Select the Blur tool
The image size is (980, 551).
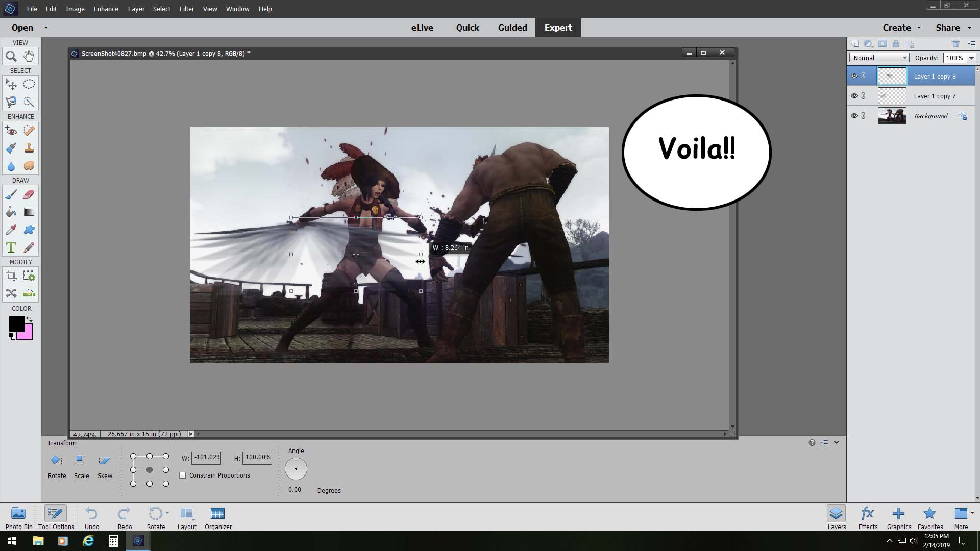[x=11, y=166]
